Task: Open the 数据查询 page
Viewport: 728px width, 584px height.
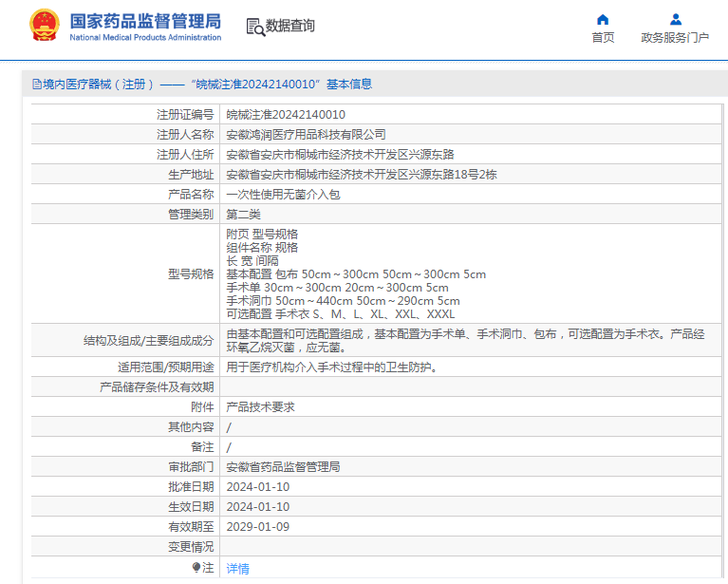Action: [x=290, y=26]
